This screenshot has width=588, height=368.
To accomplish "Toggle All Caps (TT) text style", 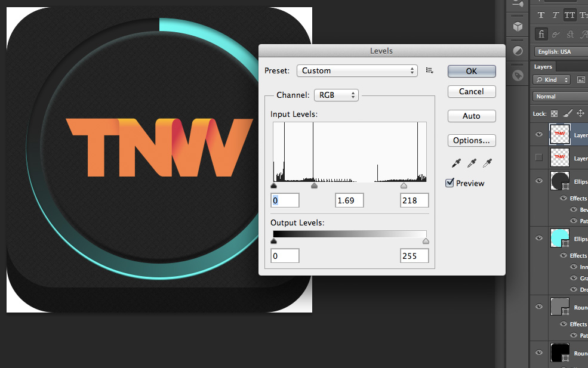I will point(569,15).
